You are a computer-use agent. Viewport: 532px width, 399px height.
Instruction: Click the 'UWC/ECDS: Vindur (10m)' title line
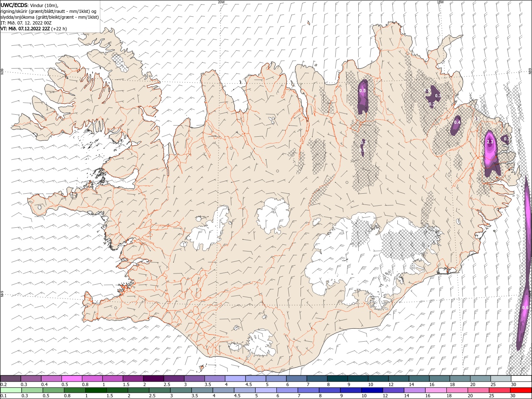click(x=30, y=5)
